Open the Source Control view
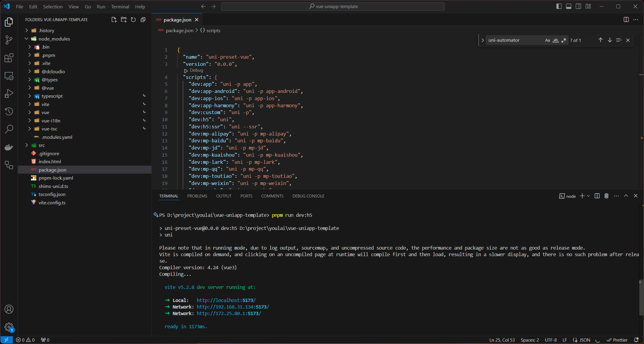The width and height of the screenshot is (644, 344). coord(9,40)
